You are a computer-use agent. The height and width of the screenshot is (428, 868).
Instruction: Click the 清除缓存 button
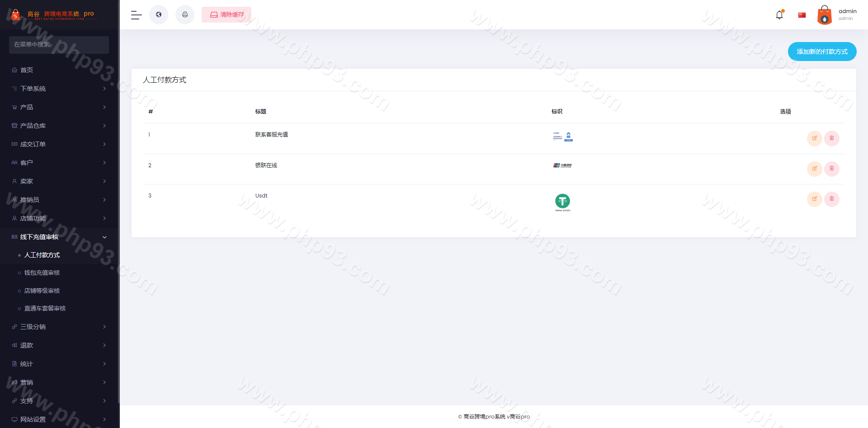point(226,15)
